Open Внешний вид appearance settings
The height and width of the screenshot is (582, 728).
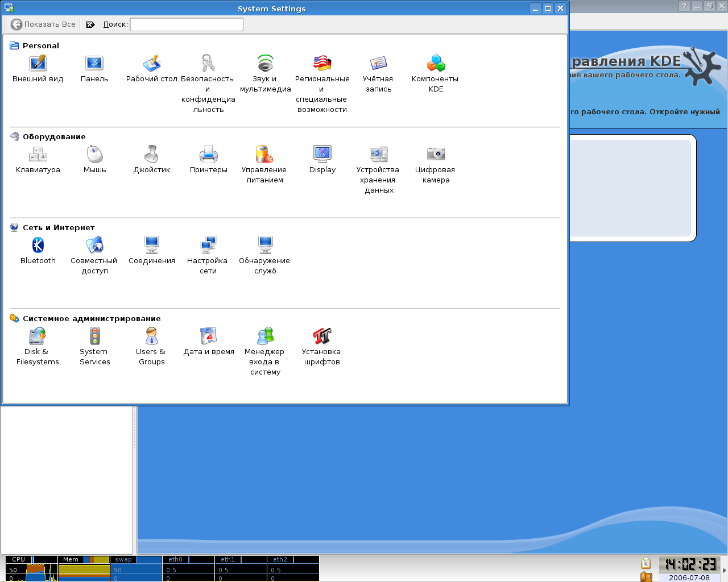click(x=38, y=69)
